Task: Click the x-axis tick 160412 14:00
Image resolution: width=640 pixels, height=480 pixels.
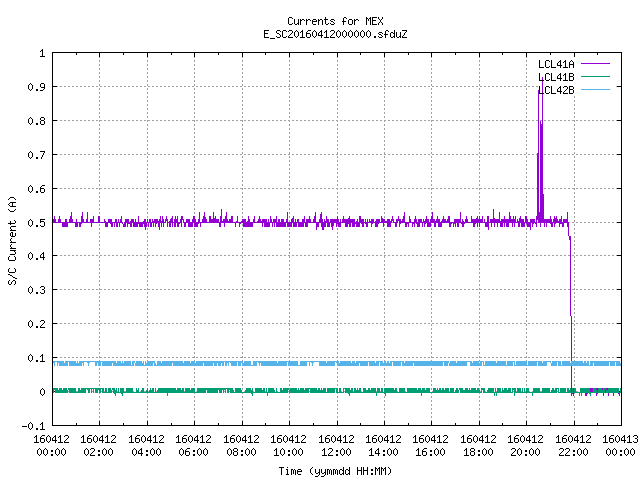Action: pos(383,445)
